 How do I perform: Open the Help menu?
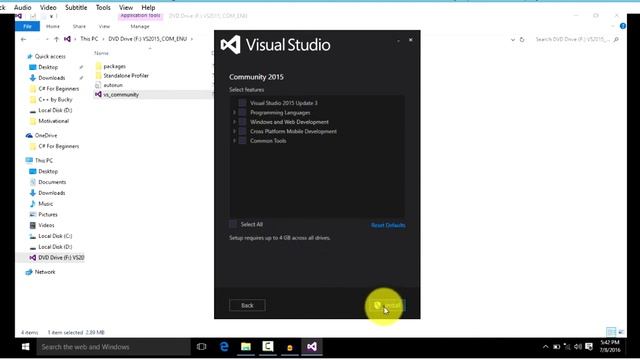pyautogui.click(x=148, y=7)
